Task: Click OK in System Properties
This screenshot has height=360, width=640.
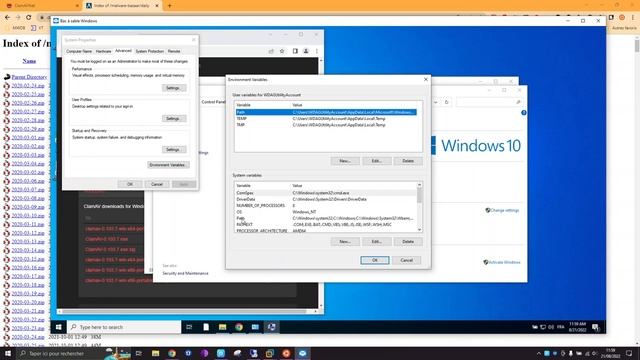Action: point(130,184)
